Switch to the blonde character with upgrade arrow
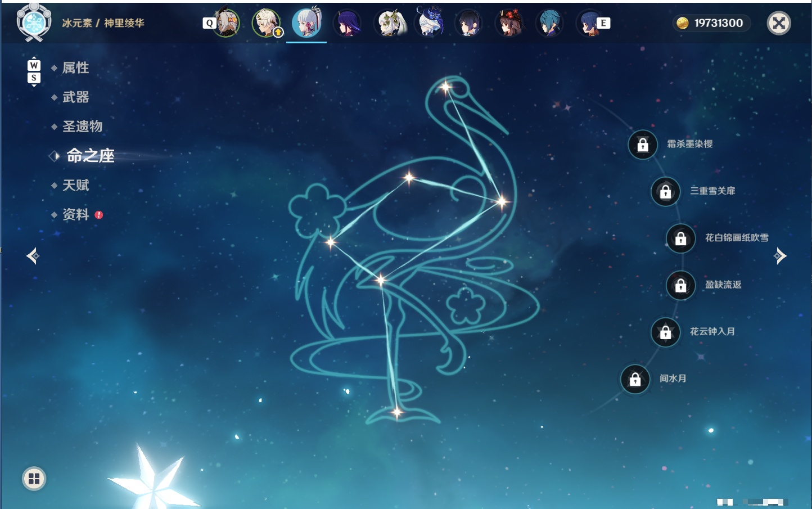The height and width of the screenshot is (509, 812). point(266,23)
